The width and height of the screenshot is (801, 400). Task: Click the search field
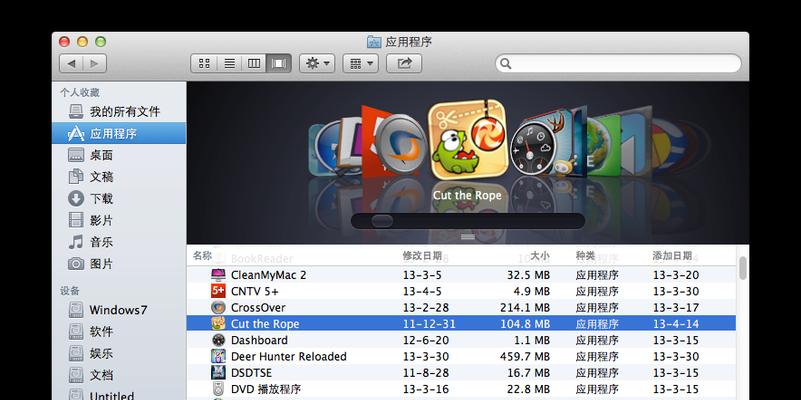click(618, 63)
